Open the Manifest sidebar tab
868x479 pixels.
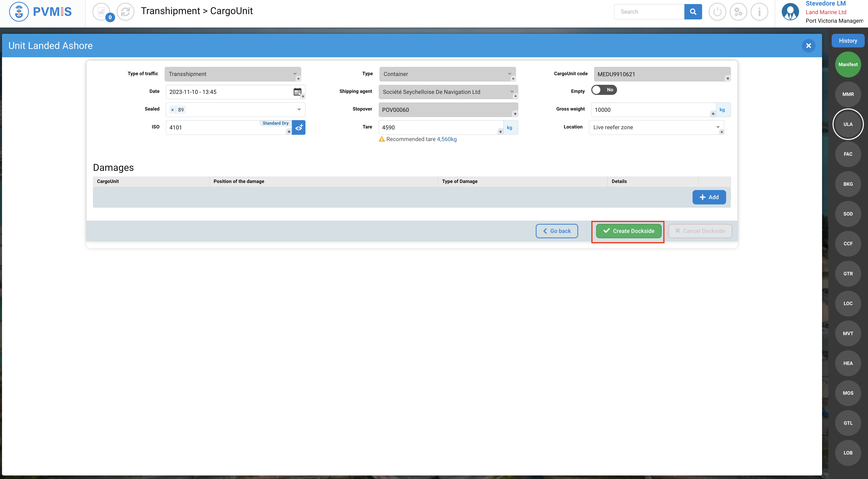tap(848, 64)
